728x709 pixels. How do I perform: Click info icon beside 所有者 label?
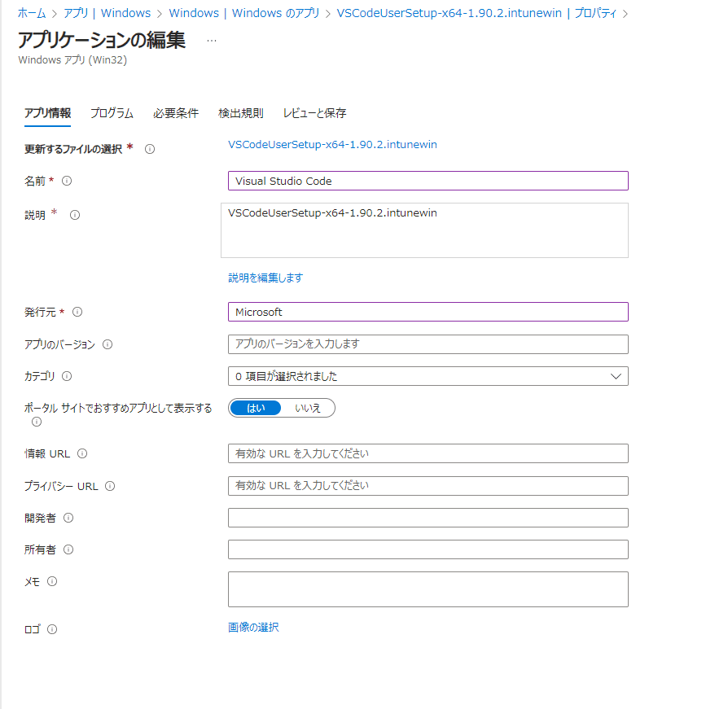(68, 549)
